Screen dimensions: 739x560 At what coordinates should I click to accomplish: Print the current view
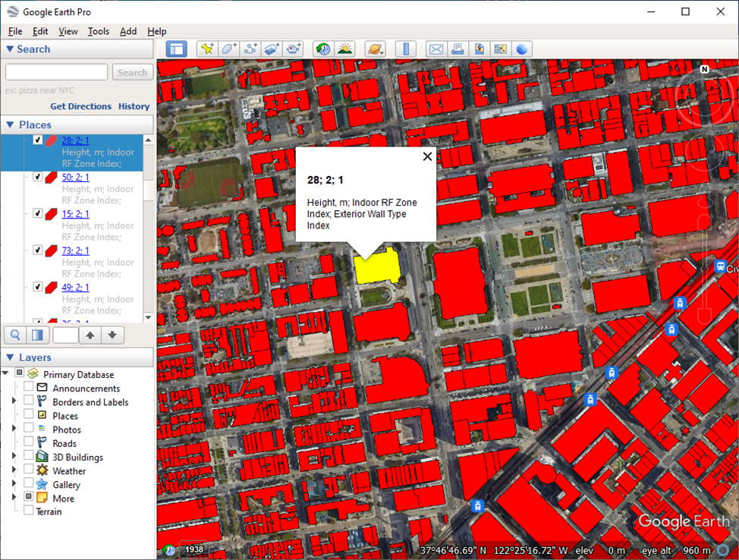coord(458,49)
